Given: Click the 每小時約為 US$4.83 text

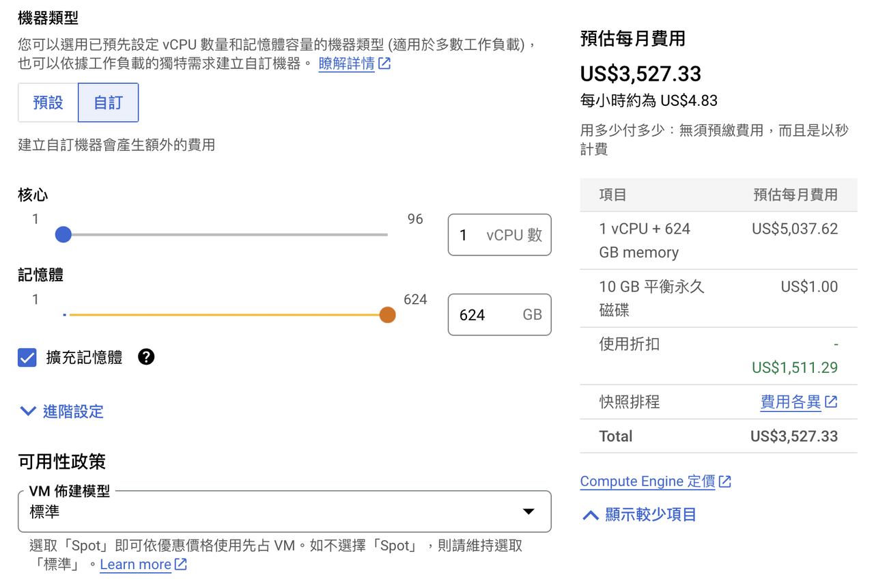Looking at the screenshot, I should point(649,101).
